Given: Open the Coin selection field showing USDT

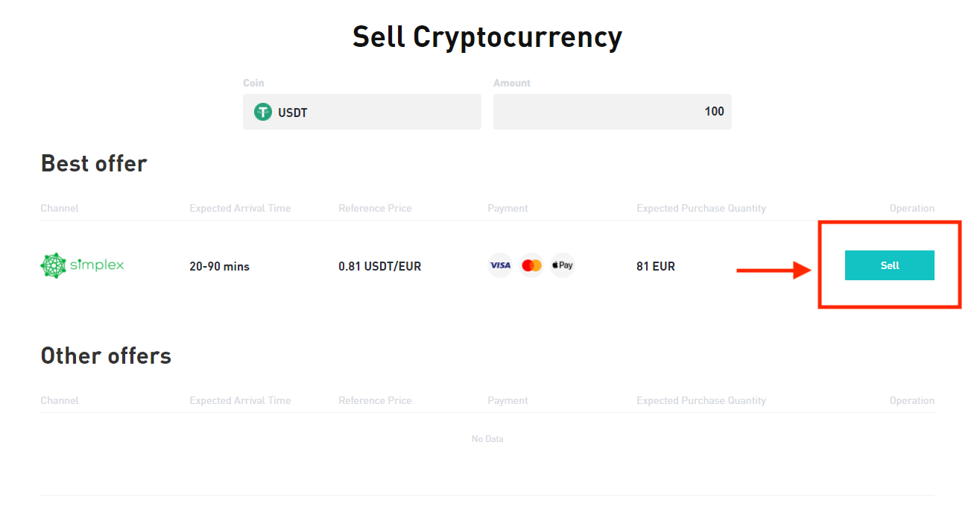Looking at the screenshot, I should click(362, 112).
